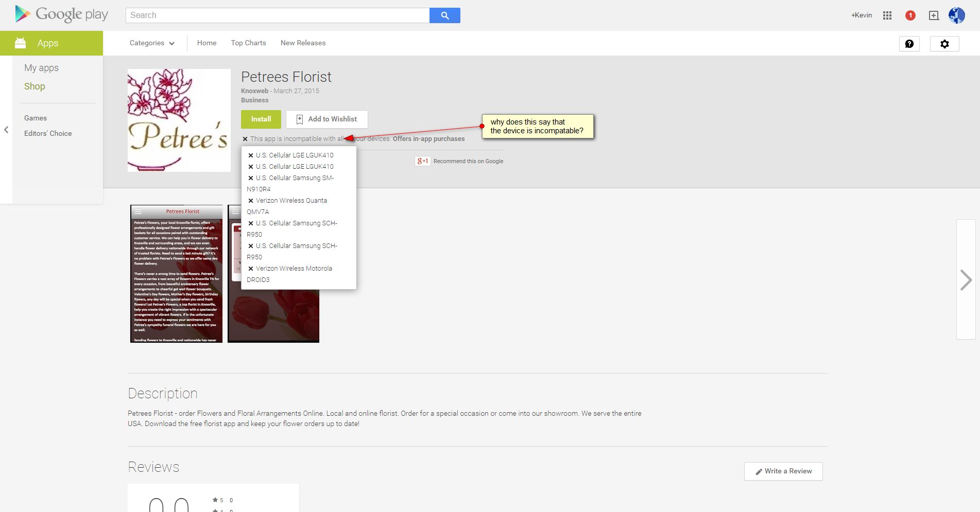Open the first Petrees Florist screenshot
Screen dimensions: 980x512
tap(176, 274)
